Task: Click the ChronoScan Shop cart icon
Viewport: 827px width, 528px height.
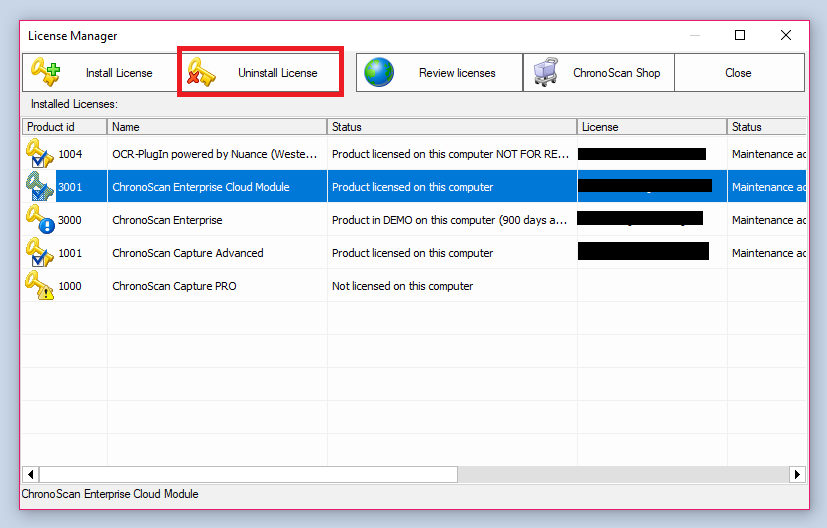Action: tap(546, 72)
